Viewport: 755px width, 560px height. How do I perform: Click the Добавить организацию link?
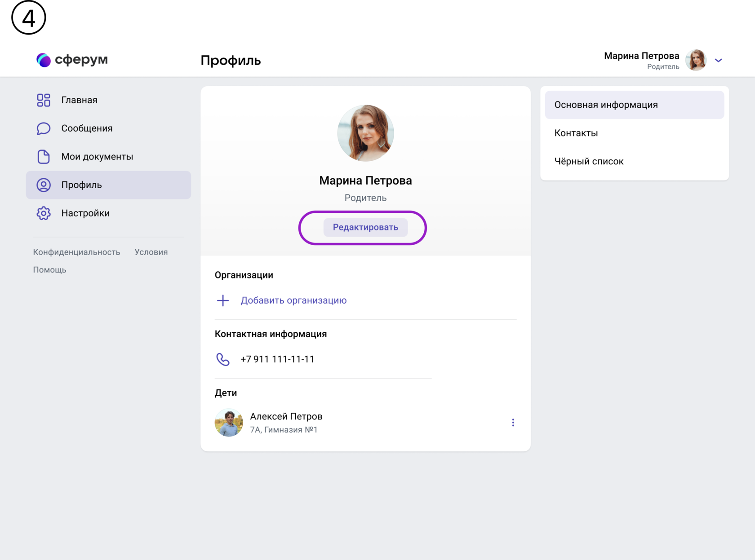(x=293, y=300)
